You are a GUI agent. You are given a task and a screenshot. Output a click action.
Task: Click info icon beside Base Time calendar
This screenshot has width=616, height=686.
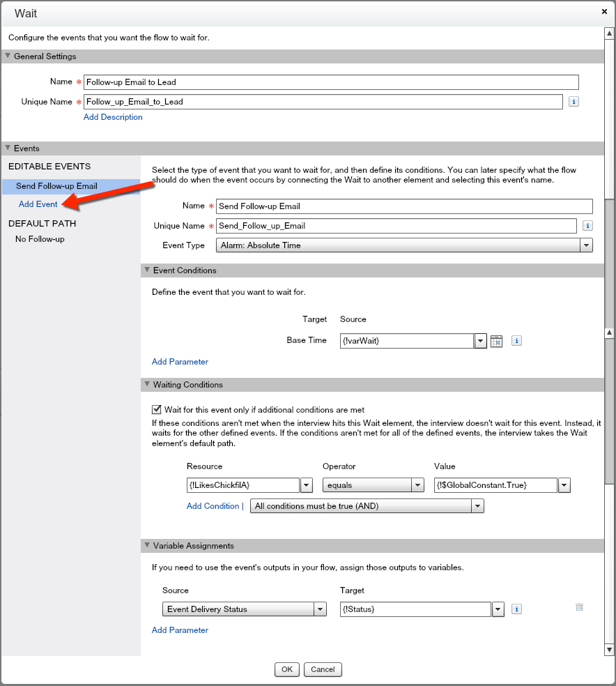516,341
